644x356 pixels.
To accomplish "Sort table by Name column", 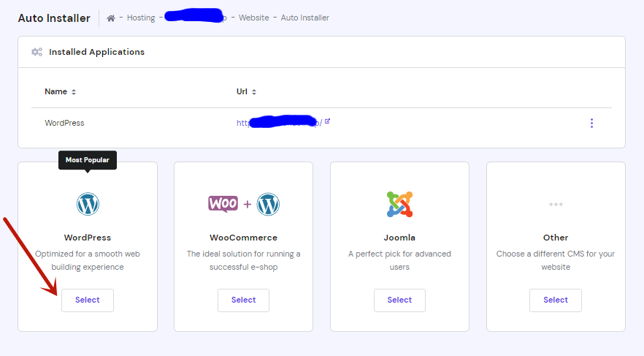I will click(x=61, y=91).
